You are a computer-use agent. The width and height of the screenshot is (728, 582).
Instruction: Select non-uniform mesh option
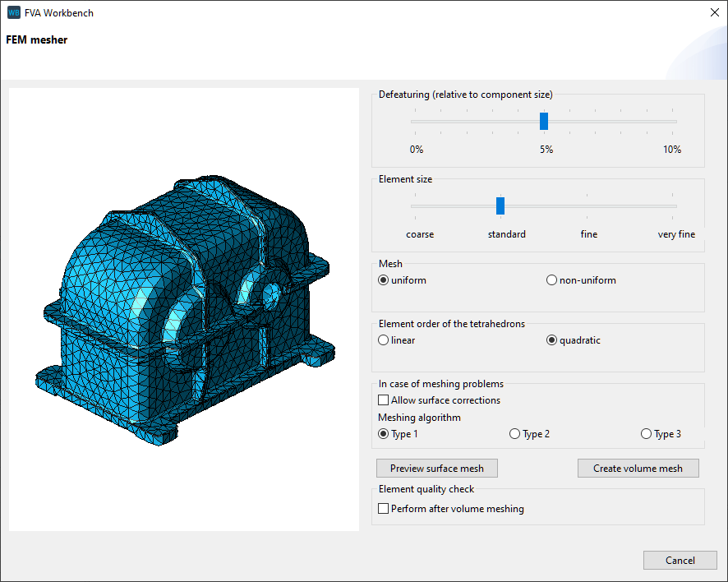pos(552,280)
